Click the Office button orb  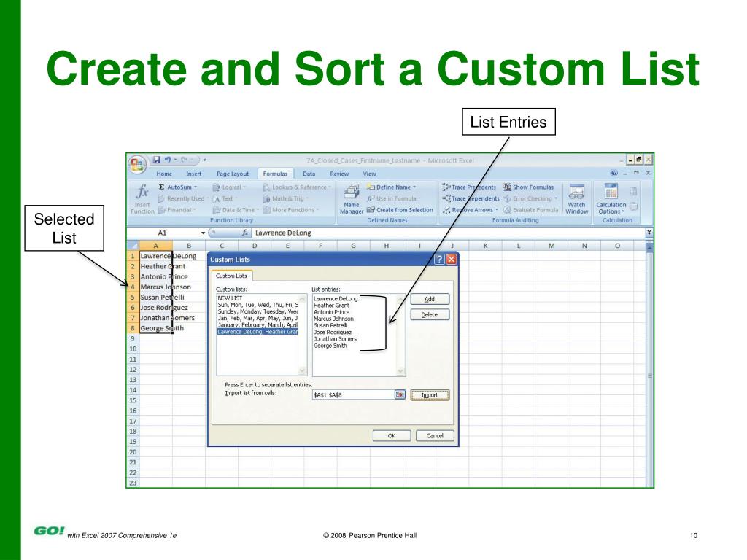coord(136,163)
